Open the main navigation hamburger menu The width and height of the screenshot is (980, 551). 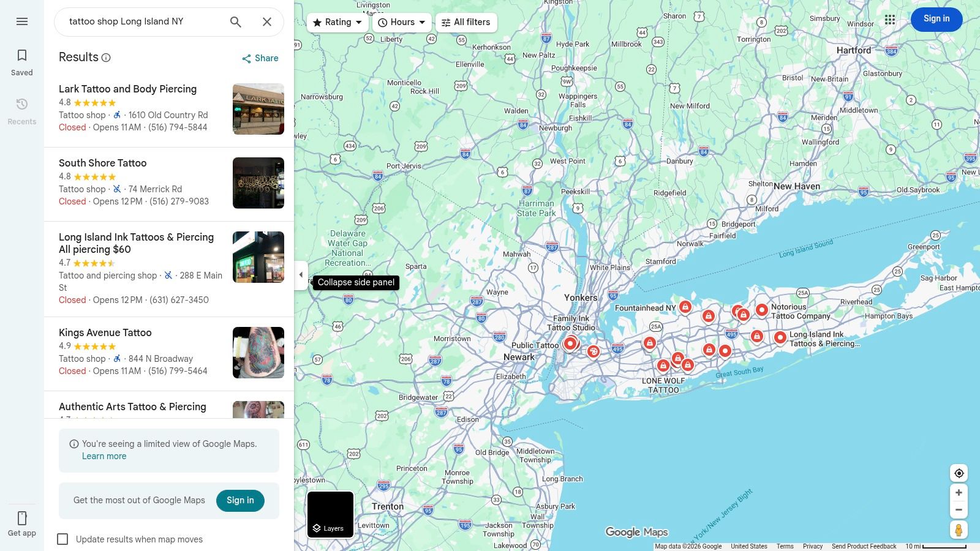click(x=22, y=21)
